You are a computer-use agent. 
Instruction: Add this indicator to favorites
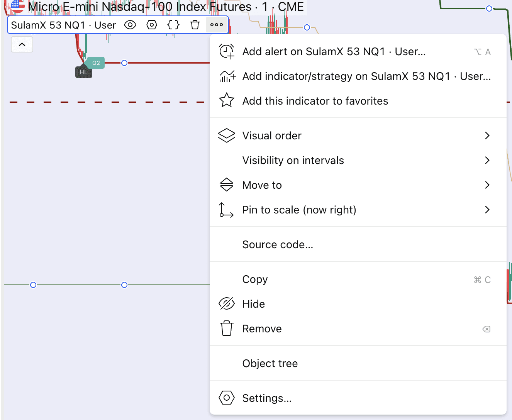358,101
